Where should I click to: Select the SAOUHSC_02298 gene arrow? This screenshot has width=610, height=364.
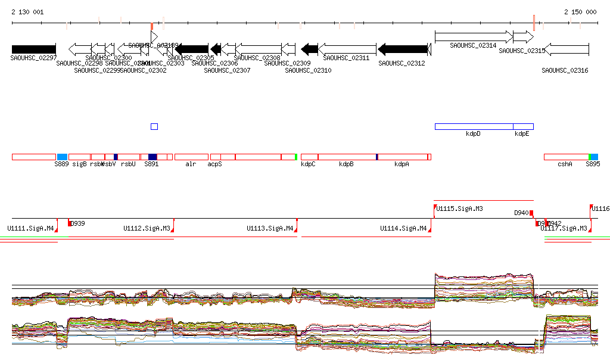[x=80, y=49]
